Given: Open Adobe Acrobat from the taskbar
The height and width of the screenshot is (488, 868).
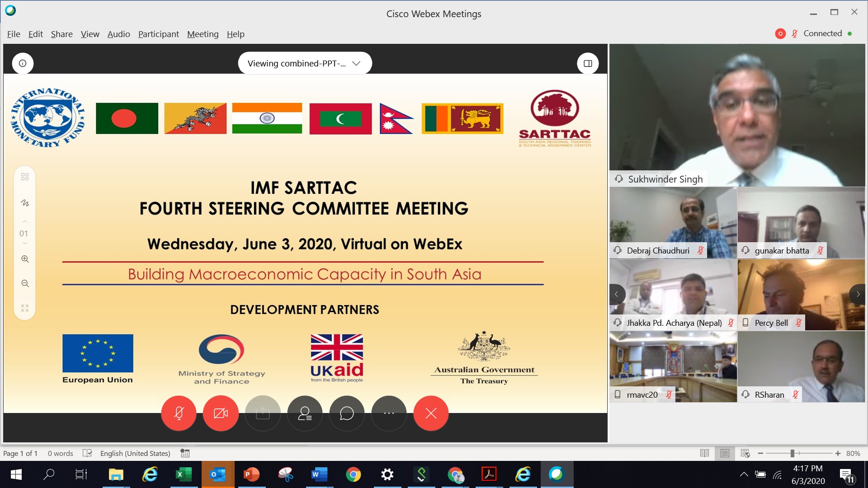Looking at the screenshot, I should click(x=489, y=474).
